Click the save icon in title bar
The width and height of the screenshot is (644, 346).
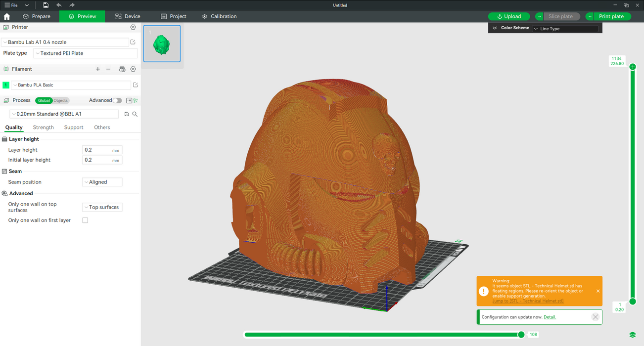(46, 5)
